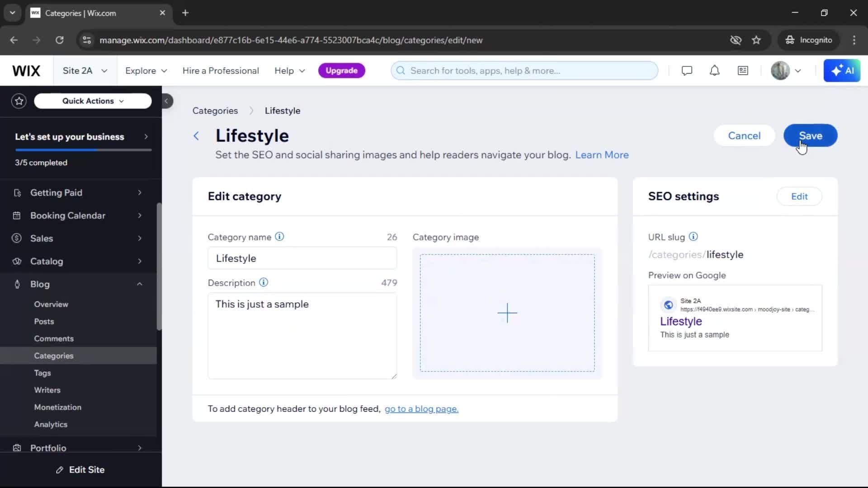Save the Lifestyle category
Screen dimensions: 868x488
pos(810,136)
